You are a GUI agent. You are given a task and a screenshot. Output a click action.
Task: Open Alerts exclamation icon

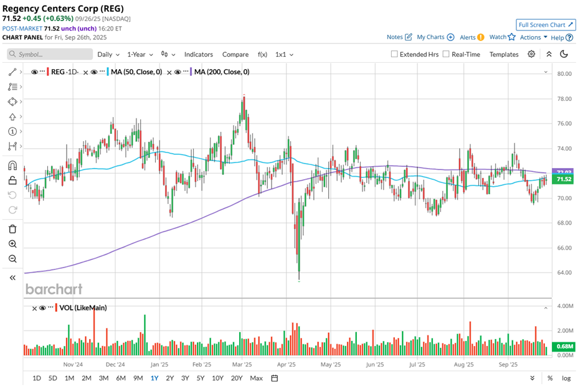[x=481, y=37]
